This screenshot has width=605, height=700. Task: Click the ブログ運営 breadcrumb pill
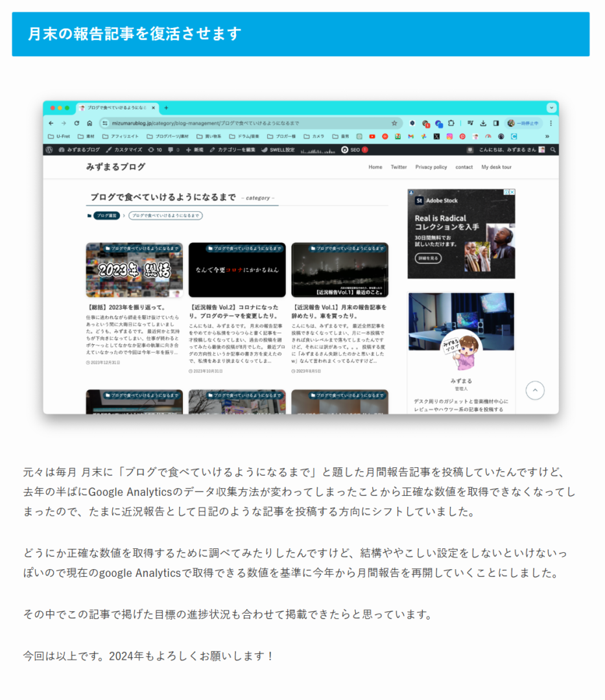pyautogui.click(x=106, y=216)
